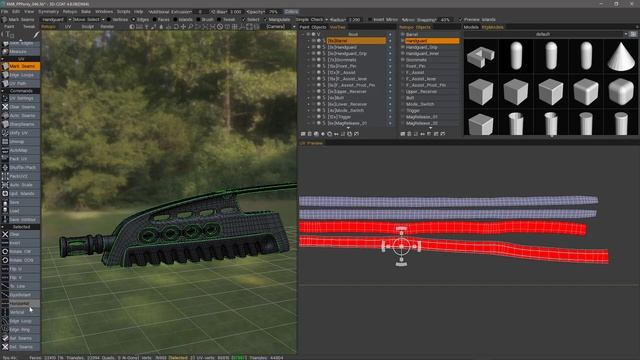640x360 pixels.
Task: Apply the Equidistant command
Action: [20, 295]
